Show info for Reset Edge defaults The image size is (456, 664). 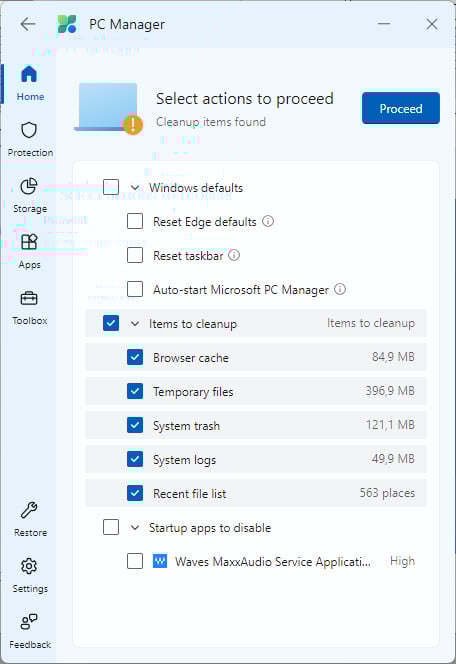click(268, 221)
